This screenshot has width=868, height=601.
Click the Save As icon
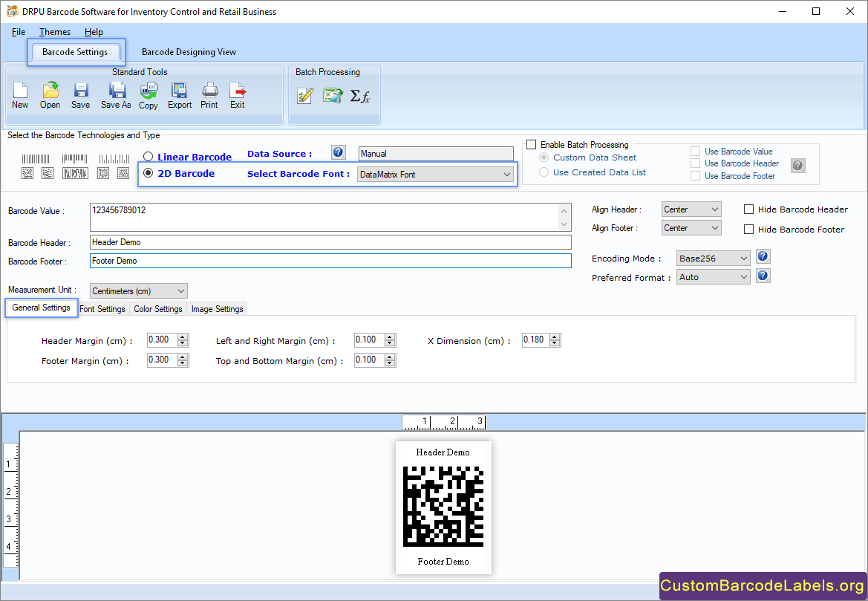click(x=117, y=91)
